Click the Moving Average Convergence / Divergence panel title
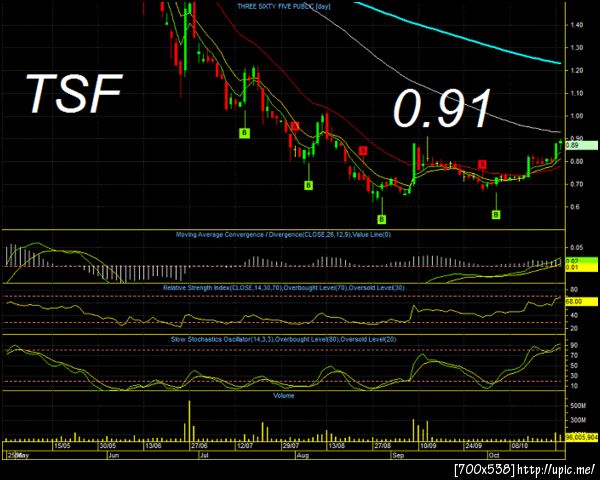This screenshot has height=480, width=600. 283,235
